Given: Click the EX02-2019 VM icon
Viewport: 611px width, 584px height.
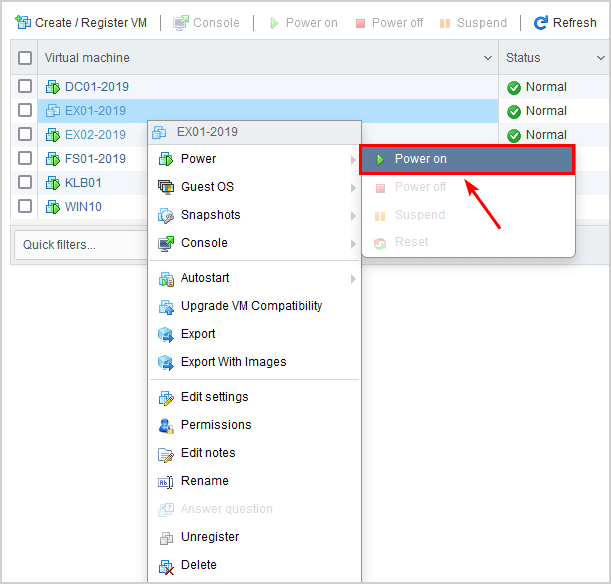Looking at the screenshot, I should click(53, 135).
